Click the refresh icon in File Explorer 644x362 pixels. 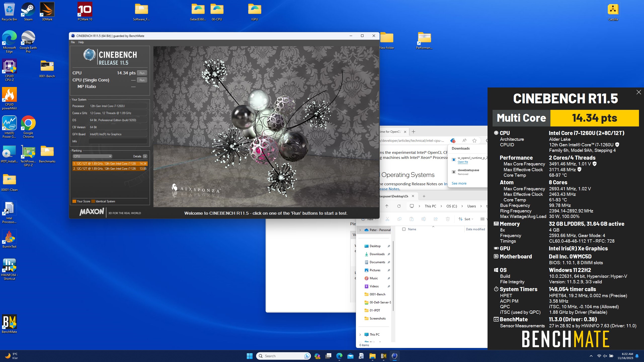click(x=399, y=206)
